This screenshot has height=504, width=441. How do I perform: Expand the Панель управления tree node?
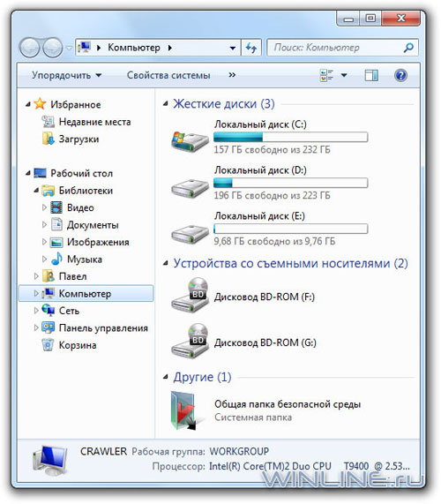click(36, 327)
